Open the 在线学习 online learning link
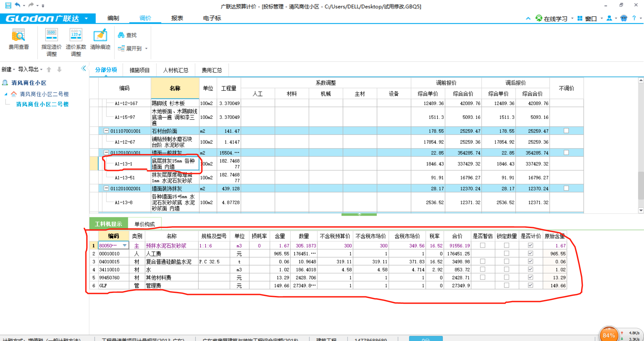Viewport: 644px width, 341px height. 552,18
